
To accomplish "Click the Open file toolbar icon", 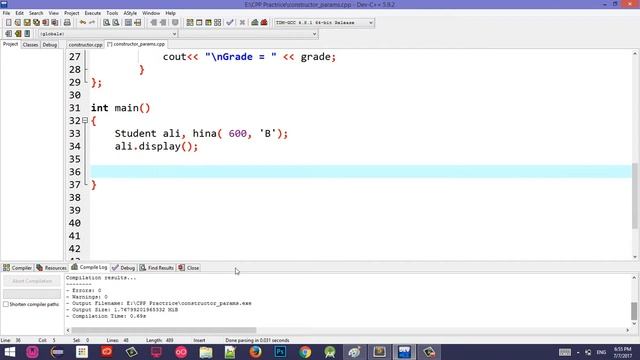I will 18,23.
